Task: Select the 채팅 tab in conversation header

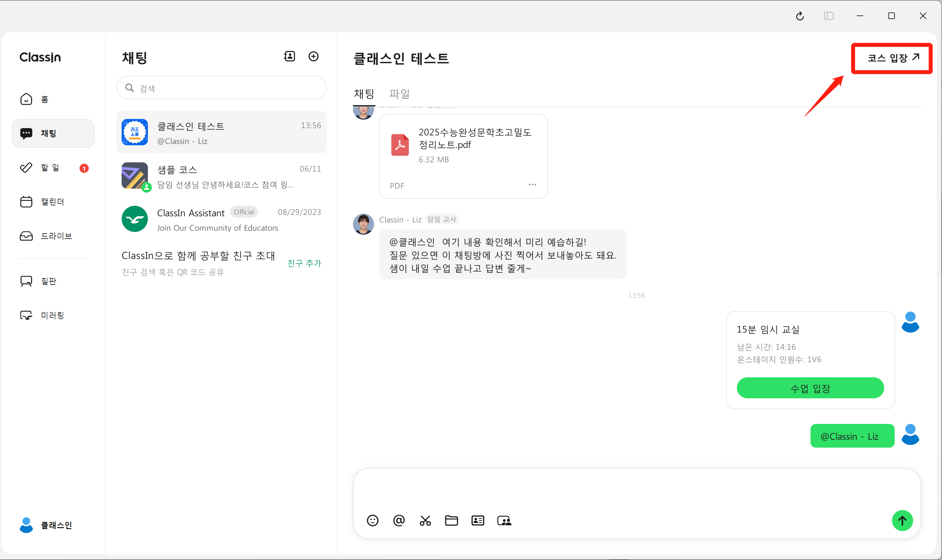Action: pyautogui.click(x=364, y=94)
